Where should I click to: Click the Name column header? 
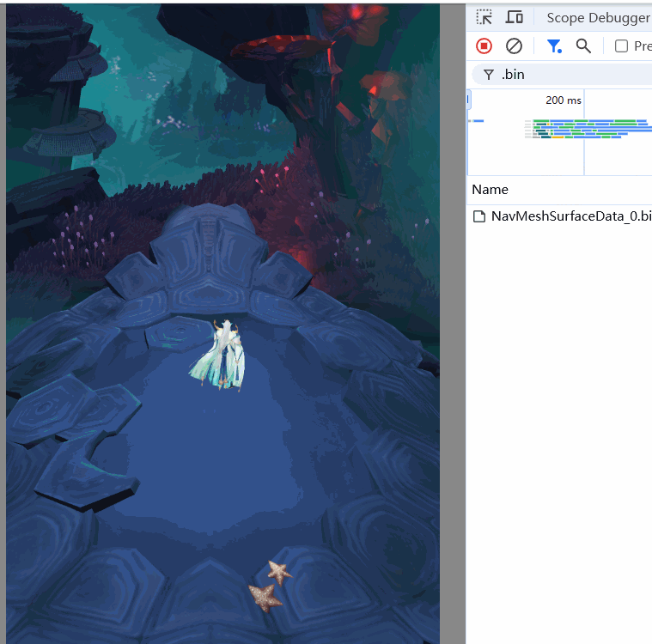pos(490,190)
